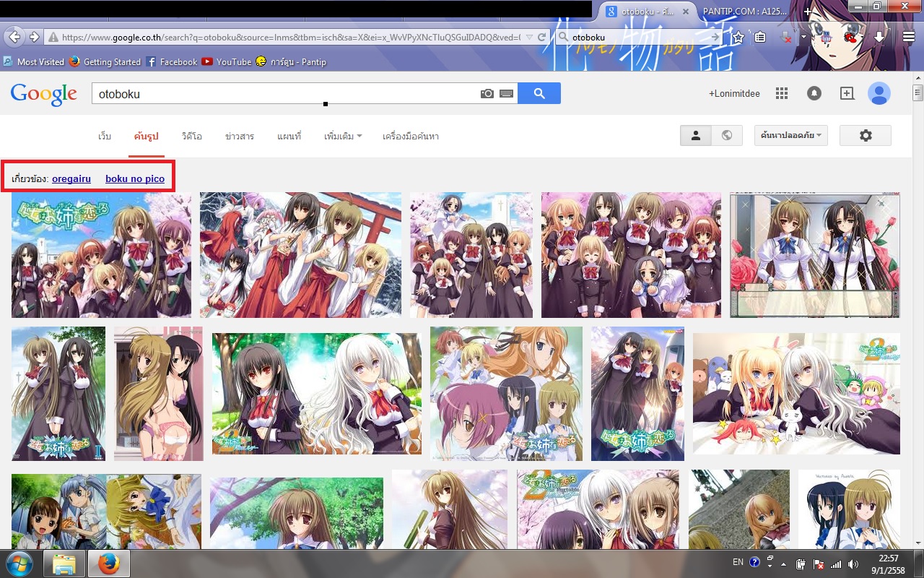Click the EN language indicator in taskbar
Viewport: 924px width, 578px height.
point(738,561)
